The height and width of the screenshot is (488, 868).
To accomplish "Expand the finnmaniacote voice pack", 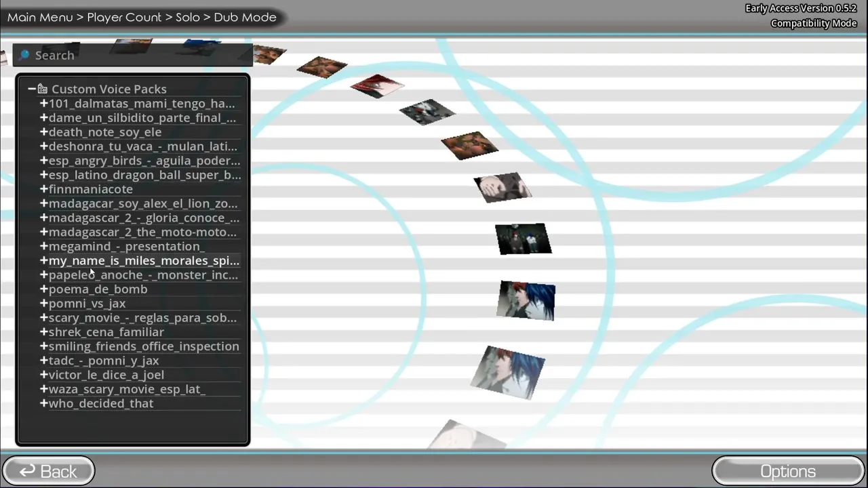I will pyautogui.click(x=44, y=188).
